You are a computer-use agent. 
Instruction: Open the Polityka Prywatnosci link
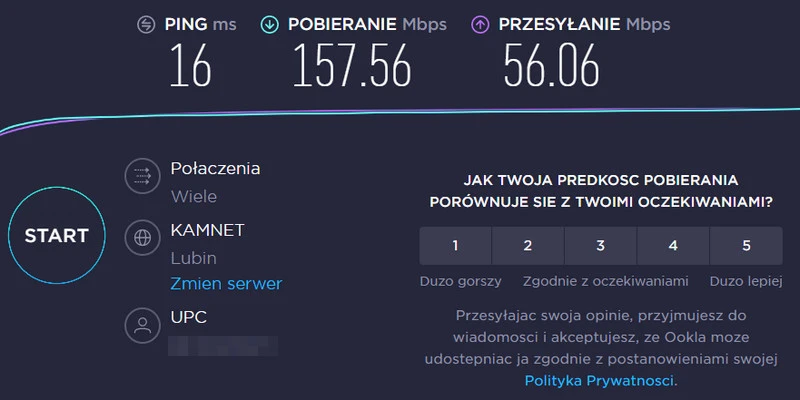pyautogui.click(x=601, y=381)
